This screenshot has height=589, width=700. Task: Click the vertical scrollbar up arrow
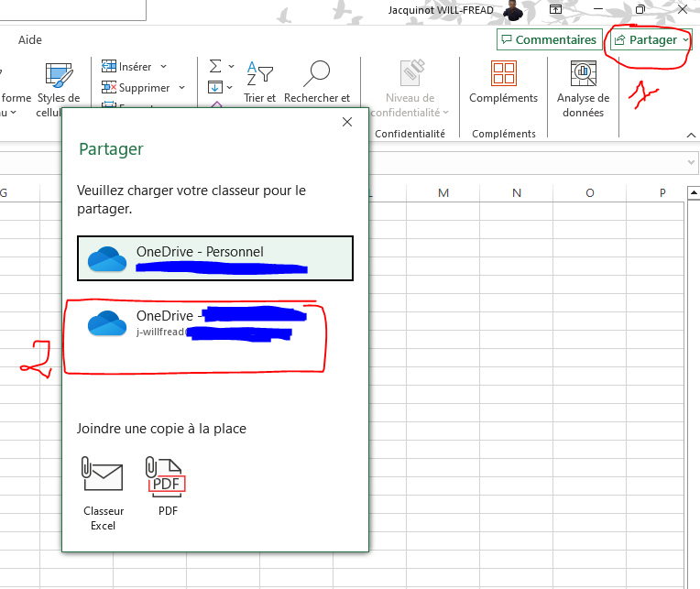[694, 192]
